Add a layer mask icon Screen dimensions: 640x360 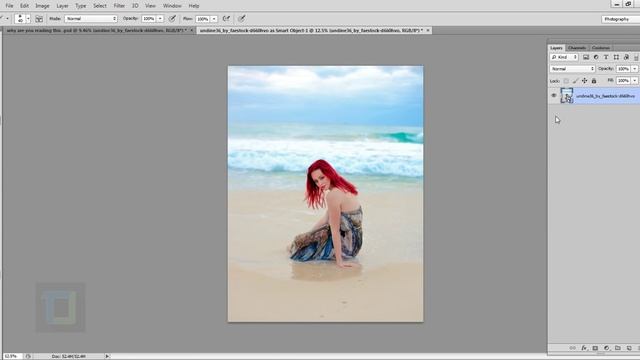pyautogui.click(x=595, y=348)
